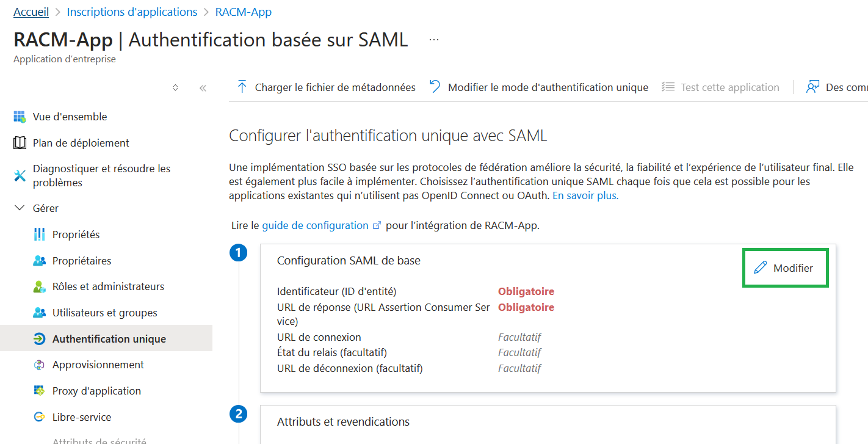Click the Proxy d'application icon
Image resolution: width=868 pixels, height=444 pixels.
(39, 391)
